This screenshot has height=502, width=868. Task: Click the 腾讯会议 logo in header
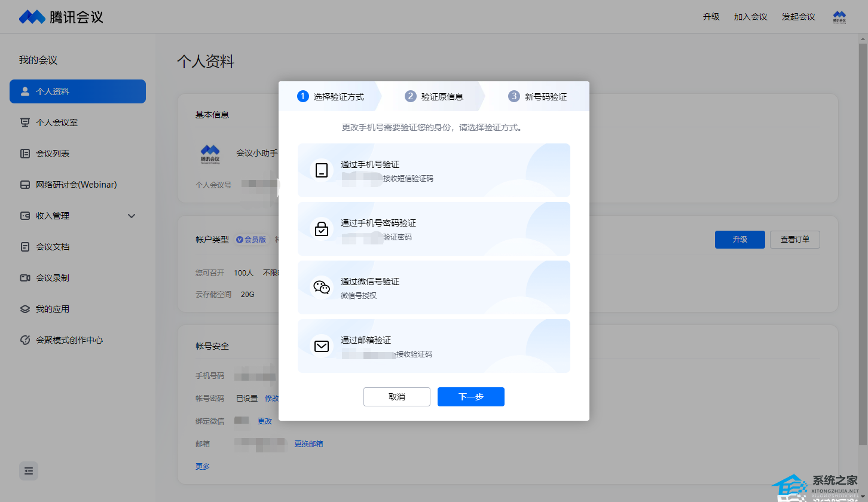[x=61, y=17]
